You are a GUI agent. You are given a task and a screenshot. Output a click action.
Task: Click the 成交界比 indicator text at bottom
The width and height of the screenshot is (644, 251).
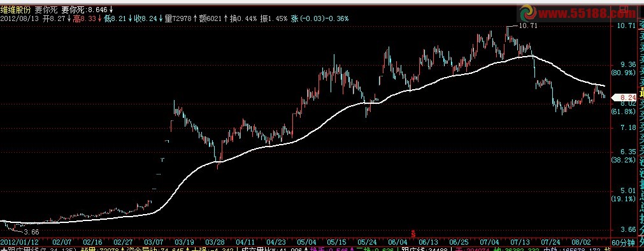point(255,249)
